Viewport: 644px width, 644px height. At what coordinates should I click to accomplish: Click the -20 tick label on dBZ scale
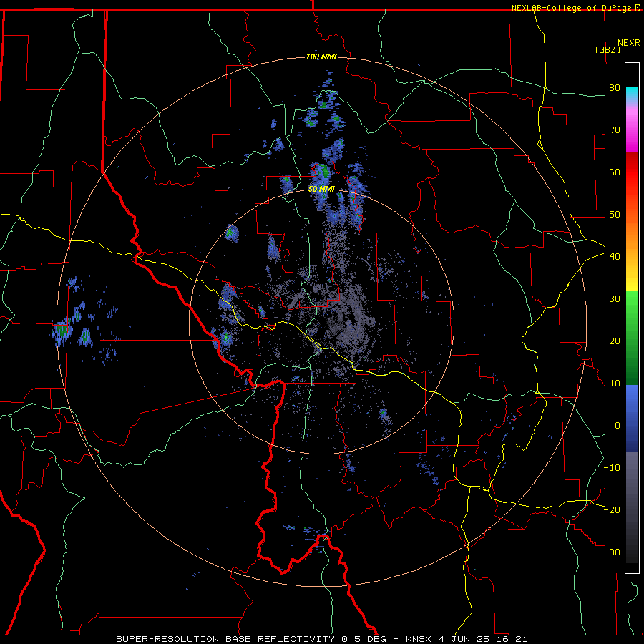click(612, 510)
